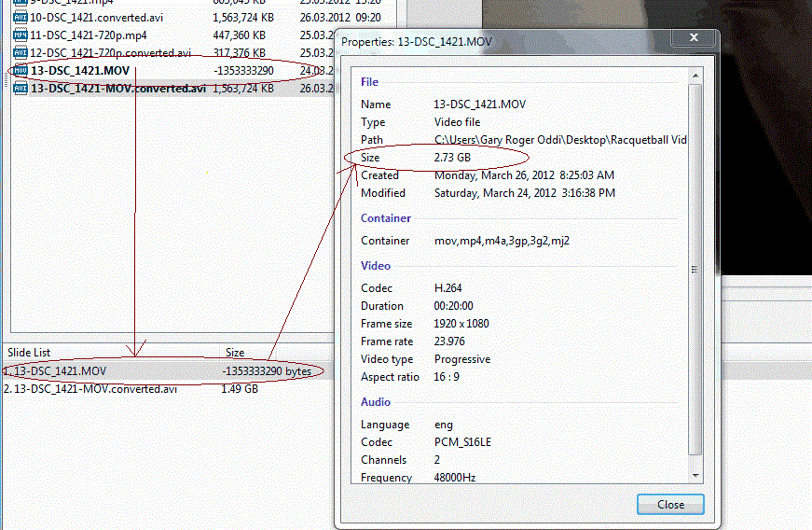Click the Channels value 2
The width and height of the screenshot is (812, 530).
click(x=437, y=459)
